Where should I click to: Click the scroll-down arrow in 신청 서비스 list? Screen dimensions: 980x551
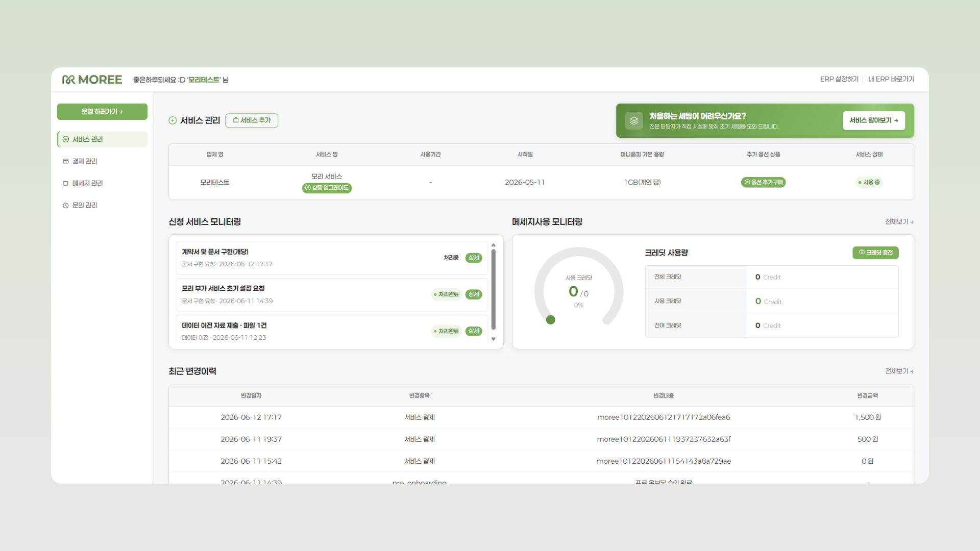tap(494, 339)
